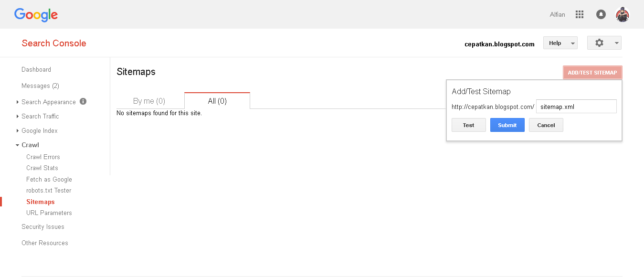Go to robots.txt Tester page
The image size is (644, 280).
click(49, 190)
